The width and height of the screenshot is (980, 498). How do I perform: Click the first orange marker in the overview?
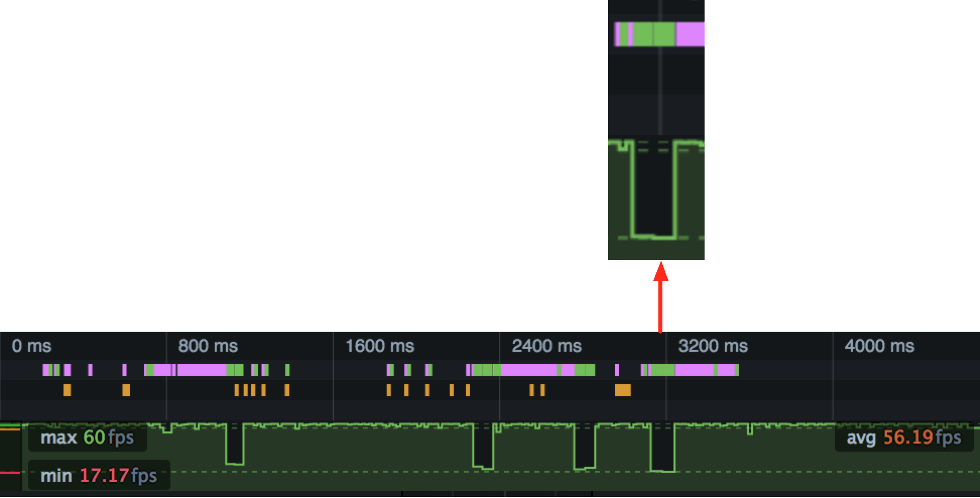67,390
